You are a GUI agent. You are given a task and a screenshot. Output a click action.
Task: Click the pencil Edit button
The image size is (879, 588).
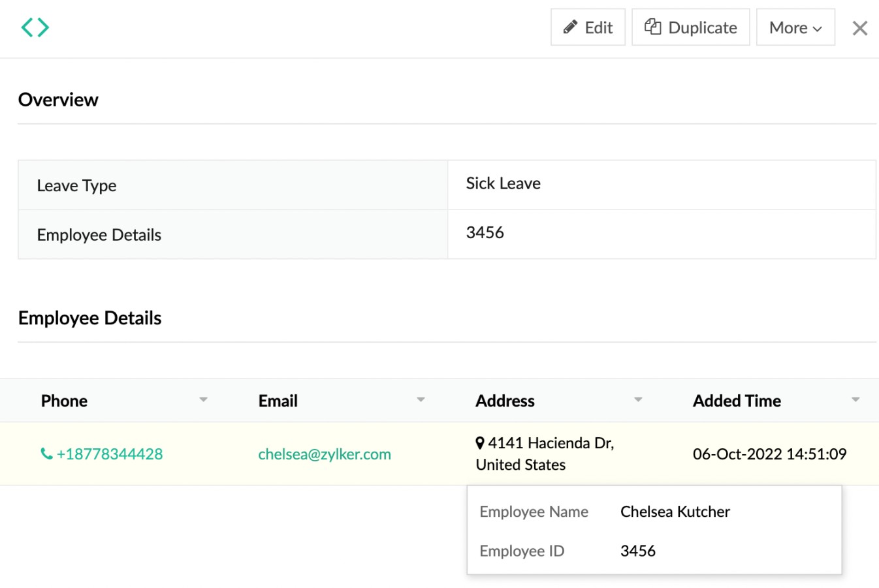(588, 27)
